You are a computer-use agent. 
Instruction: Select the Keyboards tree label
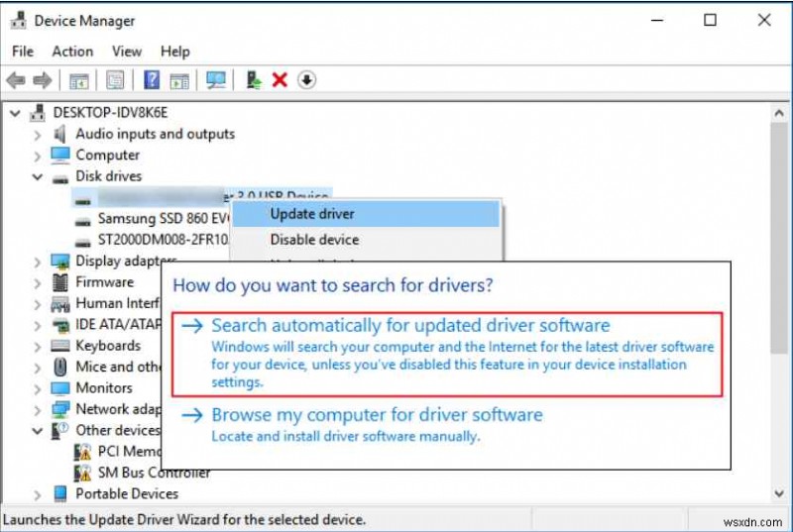click(x=108, y=346)
